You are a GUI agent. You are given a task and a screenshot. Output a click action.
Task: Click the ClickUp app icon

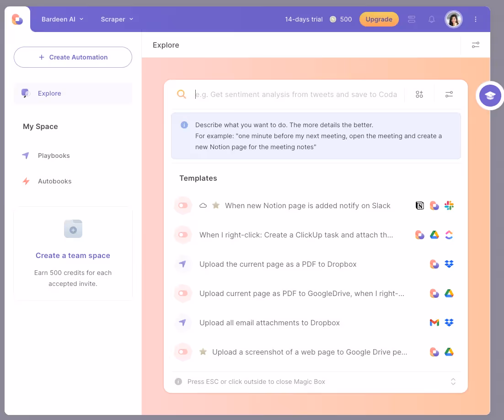pyautogui.click(x=449, y=235)
